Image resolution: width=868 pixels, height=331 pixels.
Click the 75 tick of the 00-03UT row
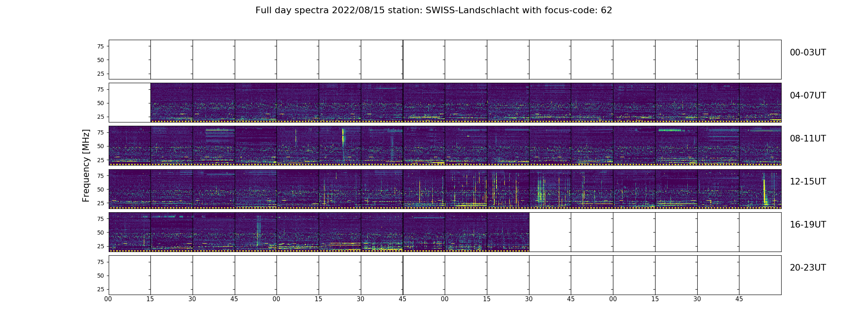pyautogui.click(x=100, y=46)
